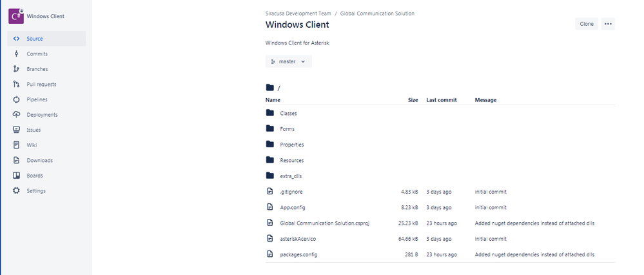
Task: Click the root folder icon above file list
Action: tap(270, 88)
